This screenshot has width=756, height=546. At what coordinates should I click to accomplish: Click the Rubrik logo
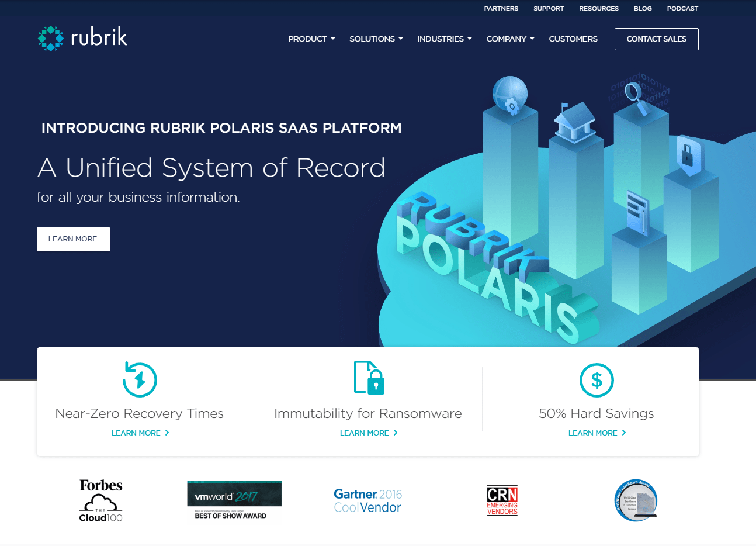82,38
